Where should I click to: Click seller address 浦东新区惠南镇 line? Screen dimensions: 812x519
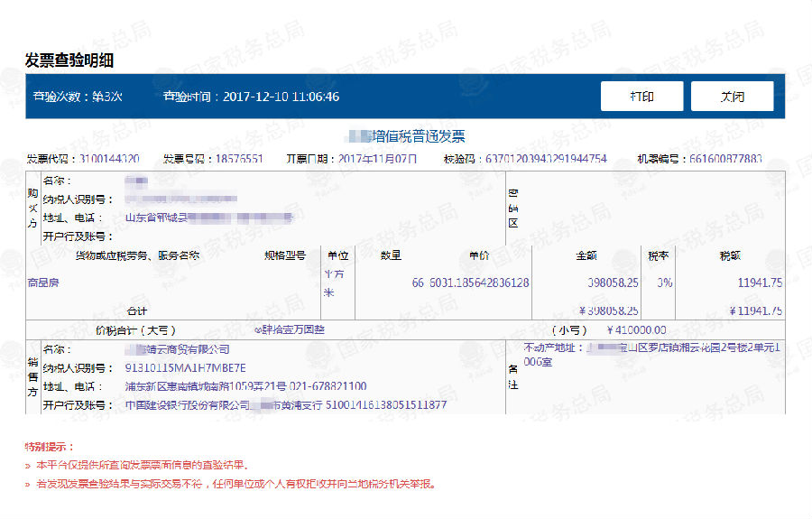245,386
